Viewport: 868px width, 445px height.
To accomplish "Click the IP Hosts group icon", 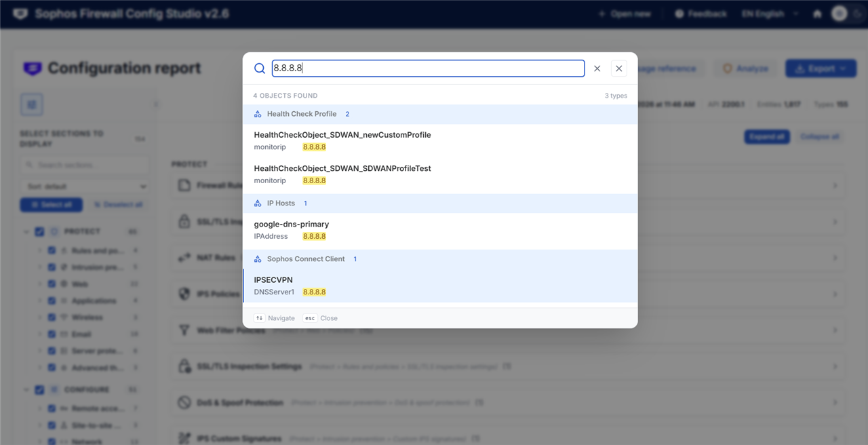I will pos(258,204).
